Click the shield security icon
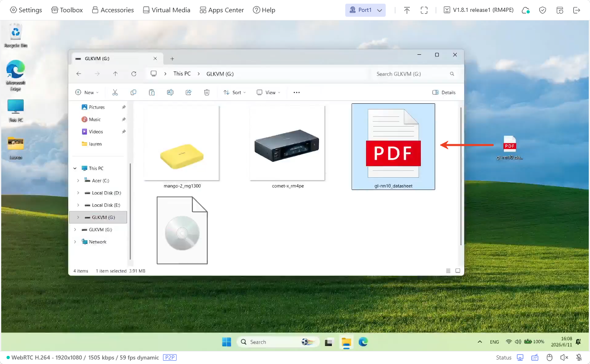 543,10
